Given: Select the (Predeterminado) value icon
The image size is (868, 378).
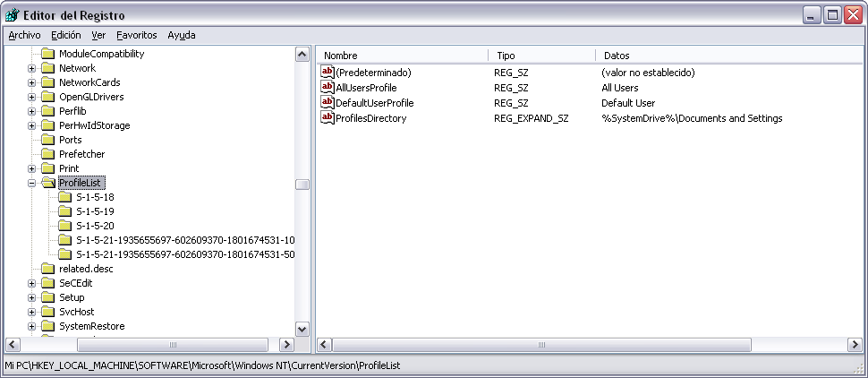Looking at the screenshot, I should pyautogui.click(x=328, y=72).
